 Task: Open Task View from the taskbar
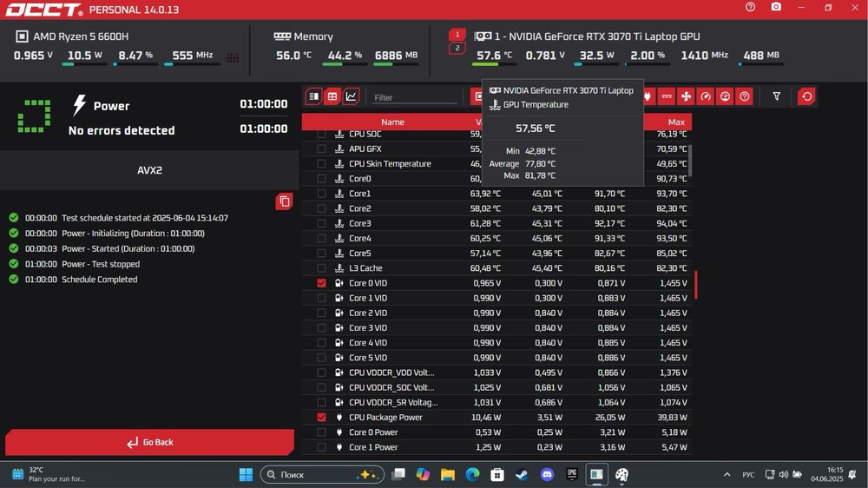(398, 475)
